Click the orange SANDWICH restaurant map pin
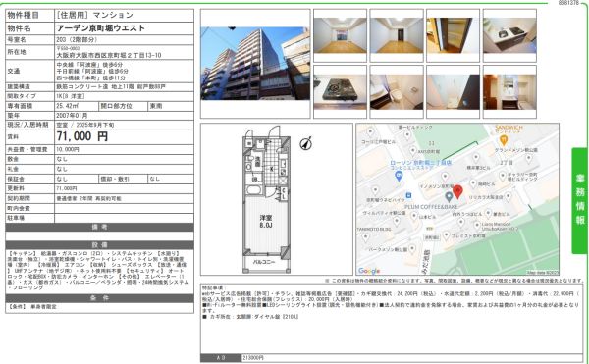The height and width of the screenshot is (364, 589). click(504, 140)
